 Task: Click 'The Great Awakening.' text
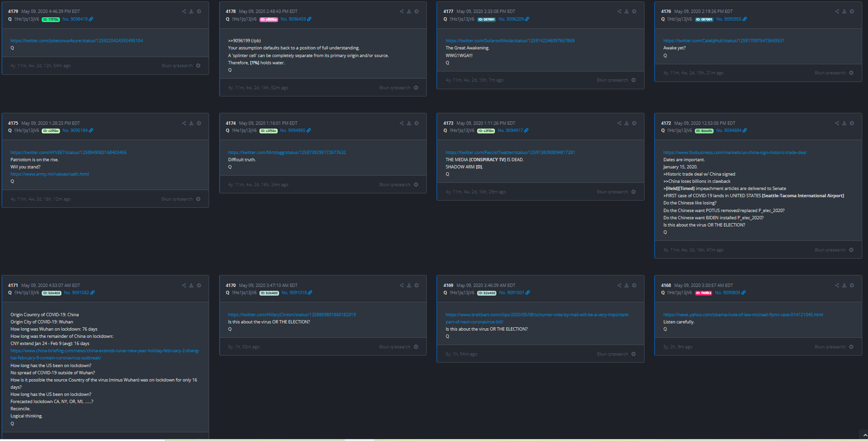point(467,48)
